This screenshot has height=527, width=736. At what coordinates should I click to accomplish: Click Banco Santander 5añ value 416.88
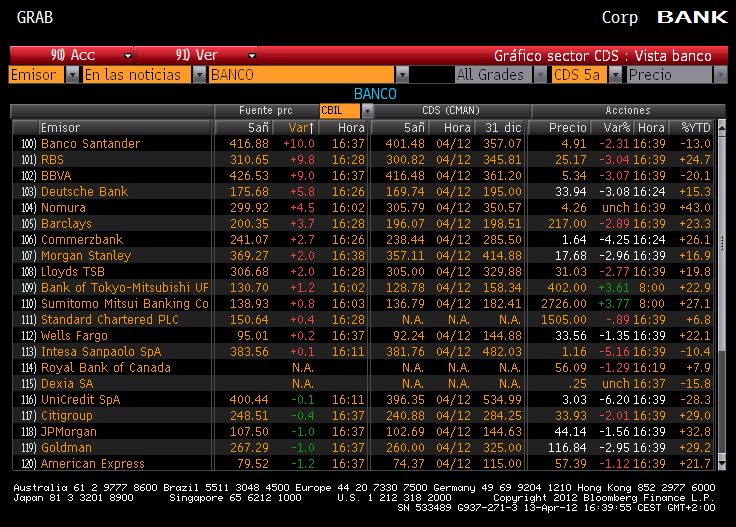[249, 144]
